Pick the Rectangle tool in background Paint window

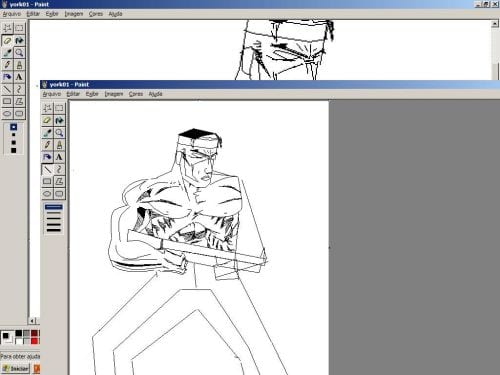(7, 101)
